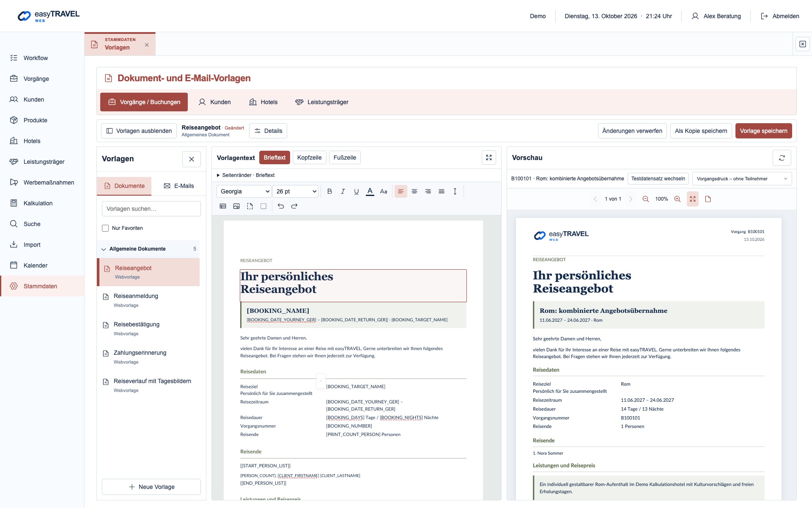Expand Seitenränder · Brieftext section
Image resolution: width=812 pixels, height=508 pixels.
[246, 175]
